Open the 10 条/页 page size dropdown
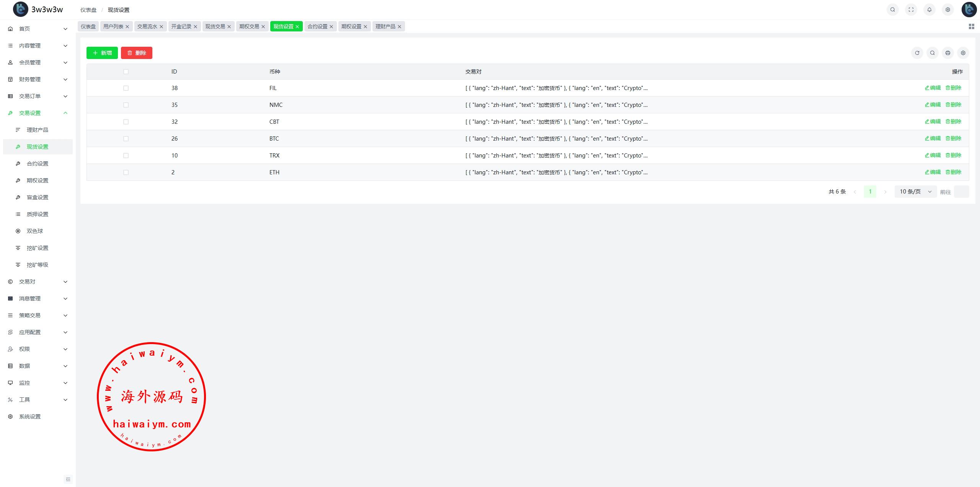Screen dimensions: 980x487 click(x=915, y=192)
